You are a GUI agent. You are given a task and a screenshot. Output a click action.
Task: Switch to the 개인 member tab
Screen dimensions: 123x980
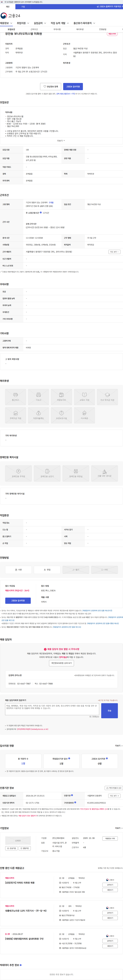(x=8, y=6)
